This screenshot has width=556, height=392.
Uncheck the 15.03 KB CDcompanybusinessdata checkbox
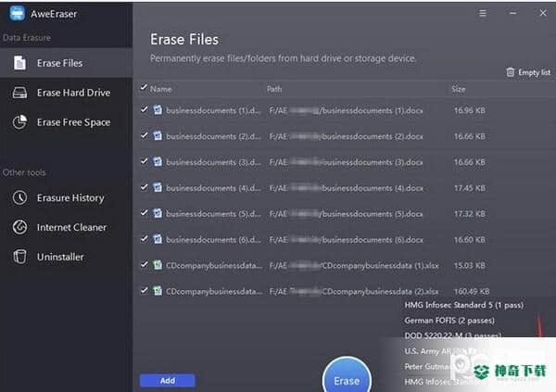point(144,265)
